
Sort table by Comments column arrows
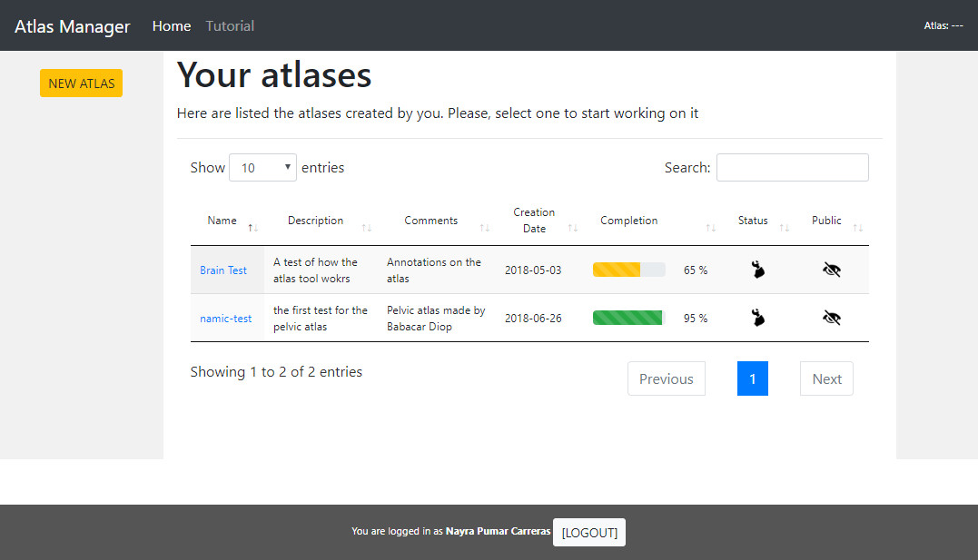(x=485, y=228)
